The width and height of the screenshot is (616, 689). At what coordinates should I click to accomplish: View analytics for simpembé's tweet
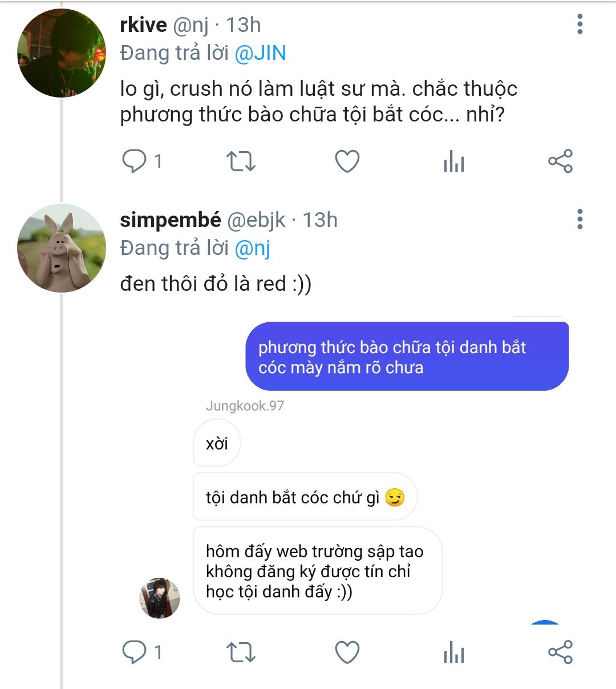(x=454, y=653)
